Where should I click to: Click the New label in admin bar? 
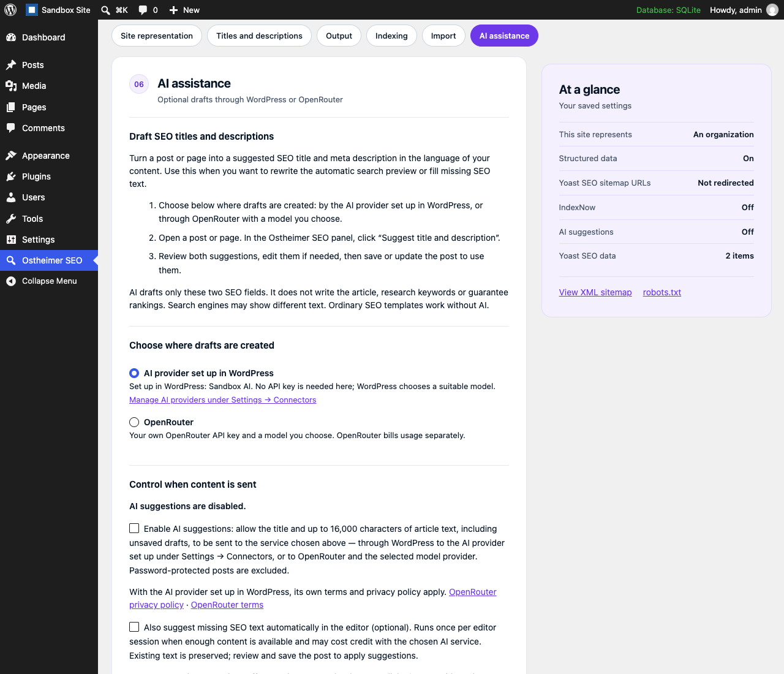click(191, 10)
